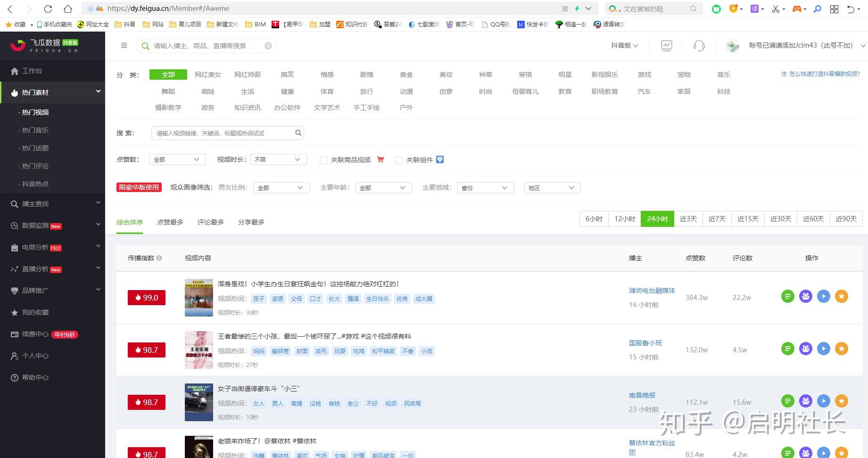Select the 近30天 time range
Screen dimensions: 868x458
coord(781,219)
